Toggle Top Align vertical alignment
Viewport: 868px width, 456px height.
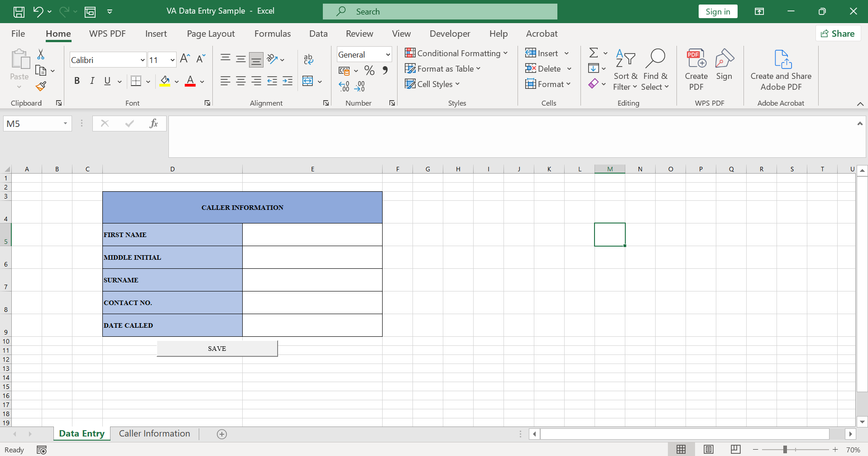[x=225, y=59]
